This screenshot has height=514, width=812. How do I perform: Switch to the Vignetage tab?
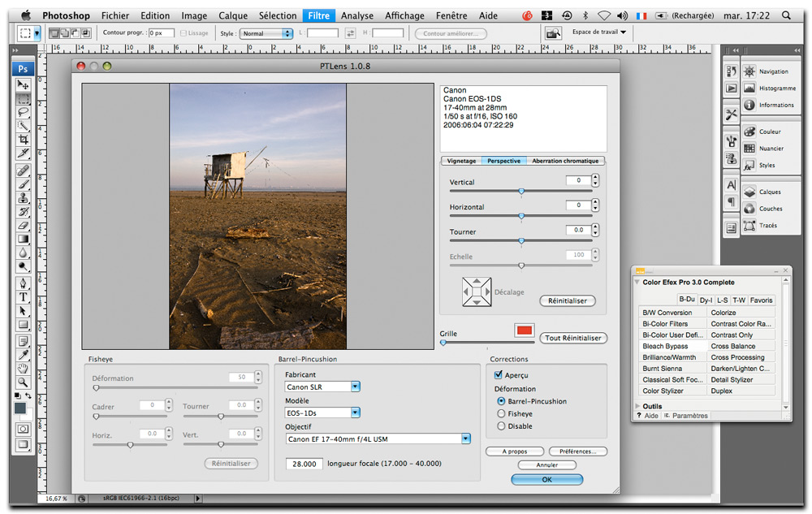[461, 161]
